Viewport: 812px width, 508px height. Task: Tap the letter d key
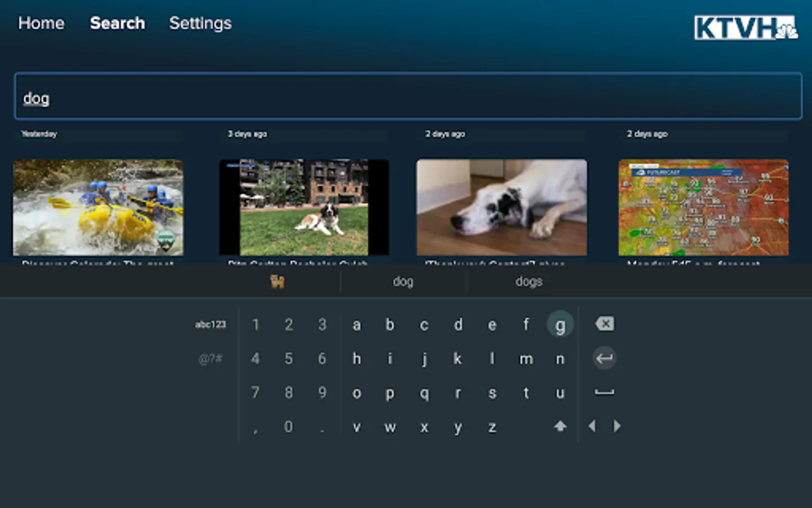coord(458,325)
